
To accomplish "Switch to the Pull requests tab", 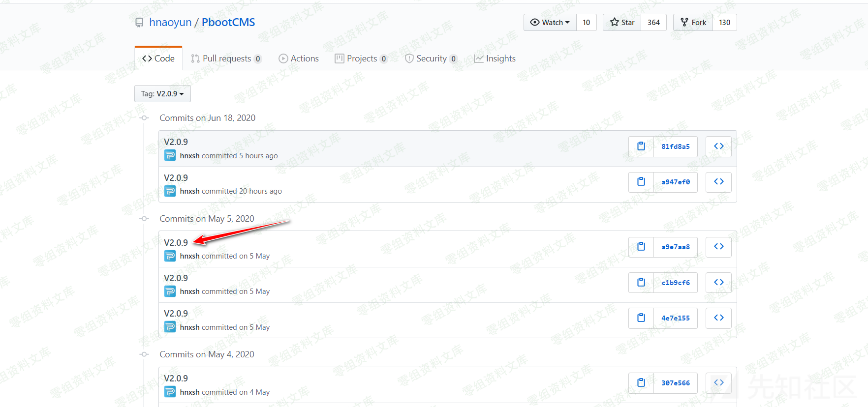I will click(226, 58).
